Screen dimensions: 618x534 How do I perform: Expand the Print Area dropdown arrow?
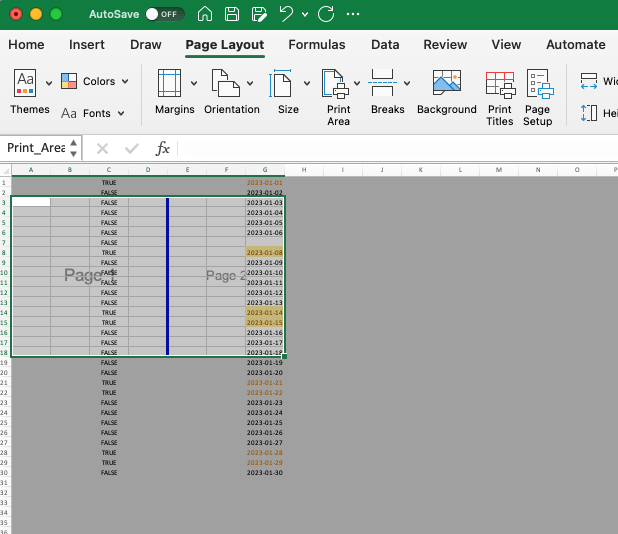pyautogui.click(x=357, y=83)
